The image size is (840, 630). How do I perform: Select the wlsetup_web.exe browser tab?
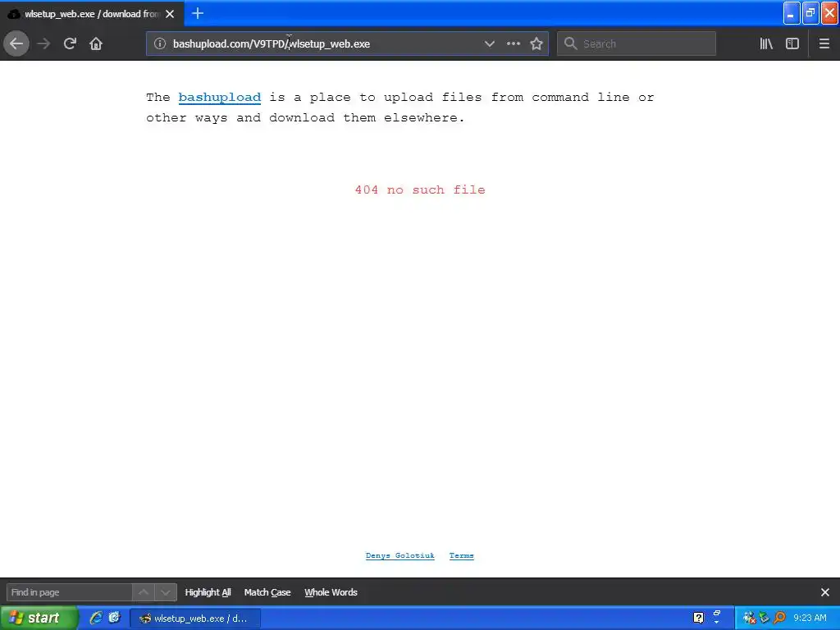coord(92,14)
